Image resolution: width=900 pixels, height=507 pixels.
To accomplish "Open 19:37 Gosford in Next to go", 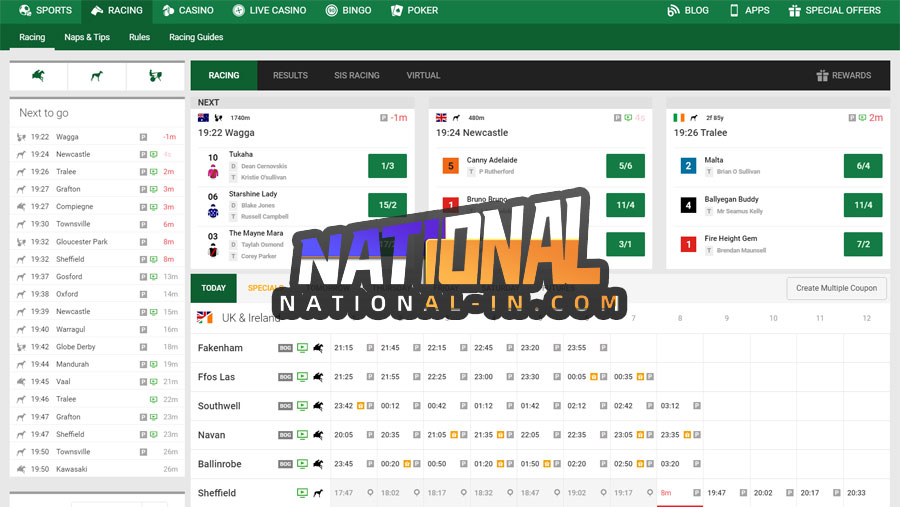I will pos(97,276).
